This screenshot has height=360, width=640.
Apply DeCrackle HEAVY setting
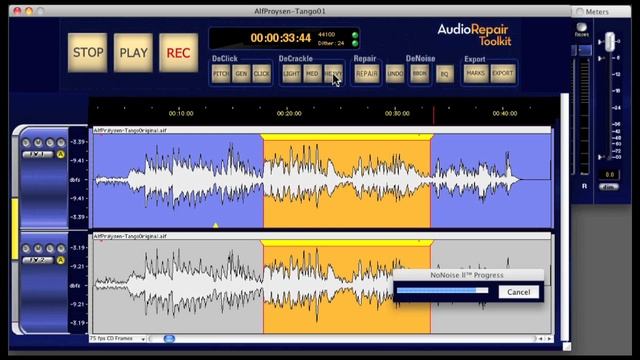pyautogui.click(x=333, y=74)
